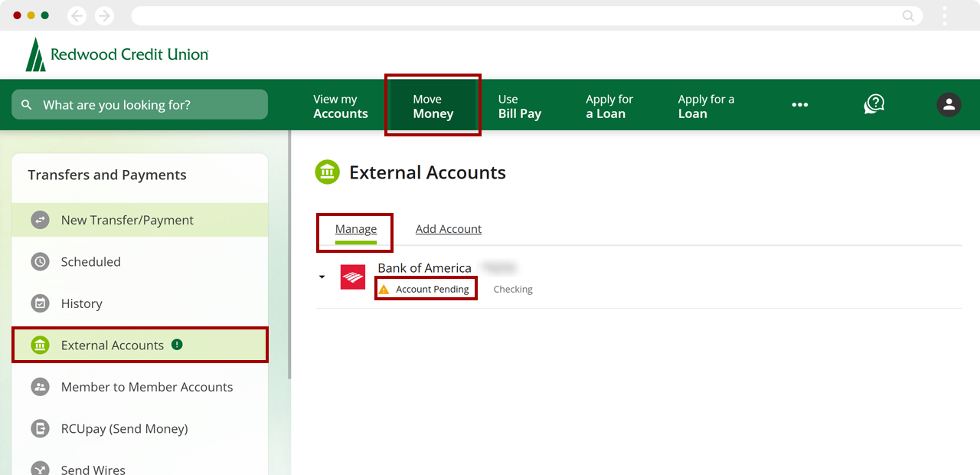Open the Move Money menu
The width and height of the screenshot is (980, 475).
click(x=433, y=106)
